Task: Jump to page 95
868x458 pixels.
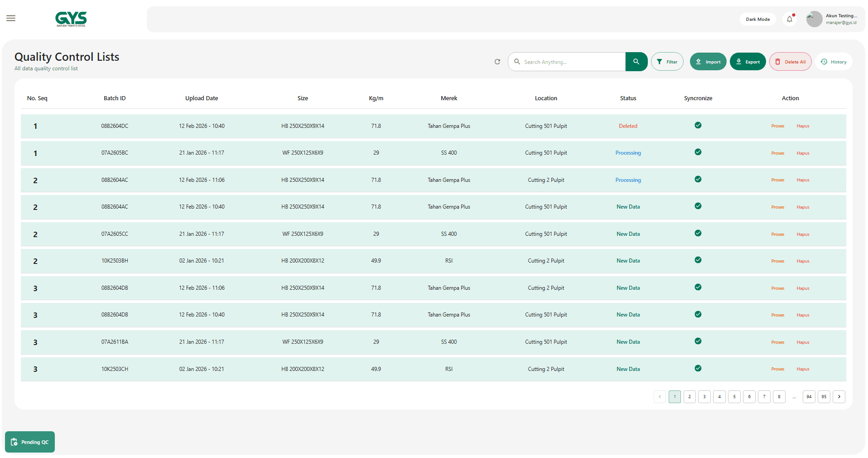Action: (x=824, y=397)
